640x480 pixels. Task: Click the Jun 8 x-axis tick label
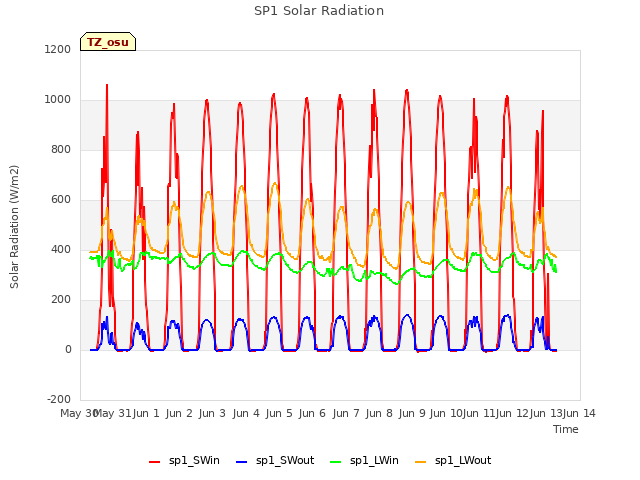(379, 413)
